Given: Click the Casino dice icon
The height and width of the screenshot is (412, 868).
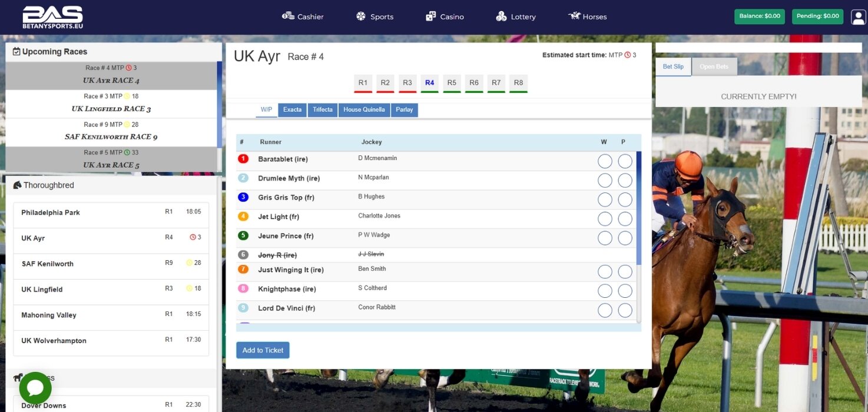Looking at the screenshot, I should click(431, 16).
